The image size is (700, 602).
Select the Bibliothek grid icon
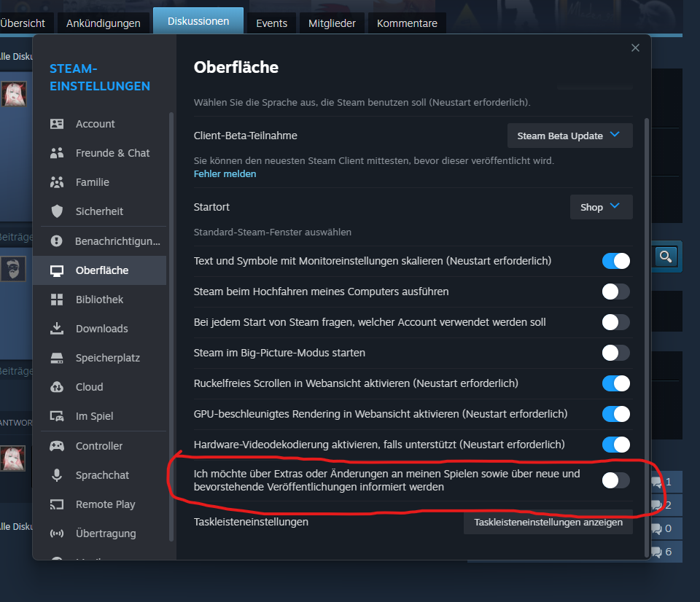[x=57, y=300]
